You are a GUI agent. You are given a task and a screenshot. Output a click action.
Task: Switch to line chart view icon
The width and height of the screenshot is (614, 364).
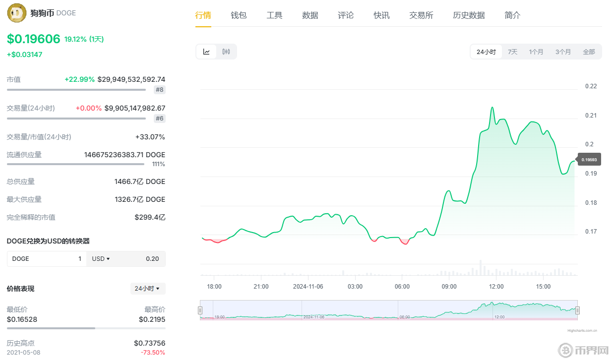206,52
